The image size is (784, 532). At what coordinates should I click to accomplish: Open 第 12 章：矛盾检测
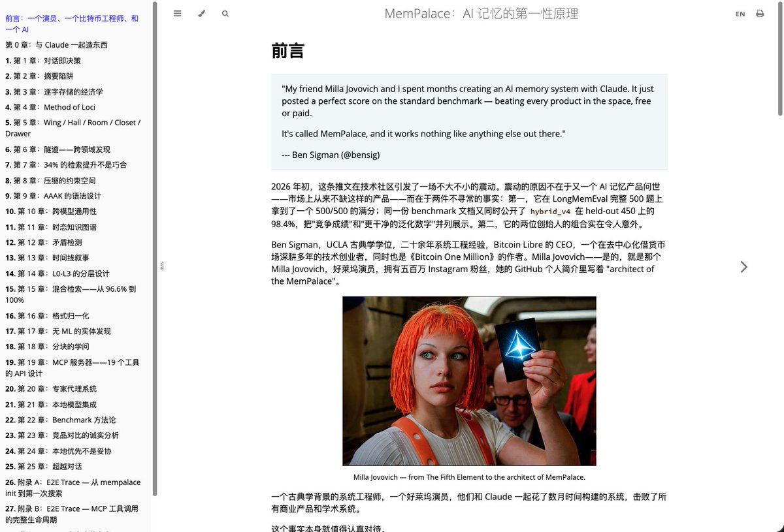click(x=45, y=243)
